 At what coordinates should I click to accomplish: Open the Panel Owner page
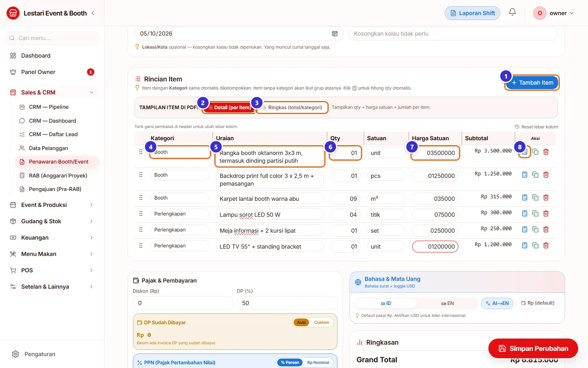[52, 72]
